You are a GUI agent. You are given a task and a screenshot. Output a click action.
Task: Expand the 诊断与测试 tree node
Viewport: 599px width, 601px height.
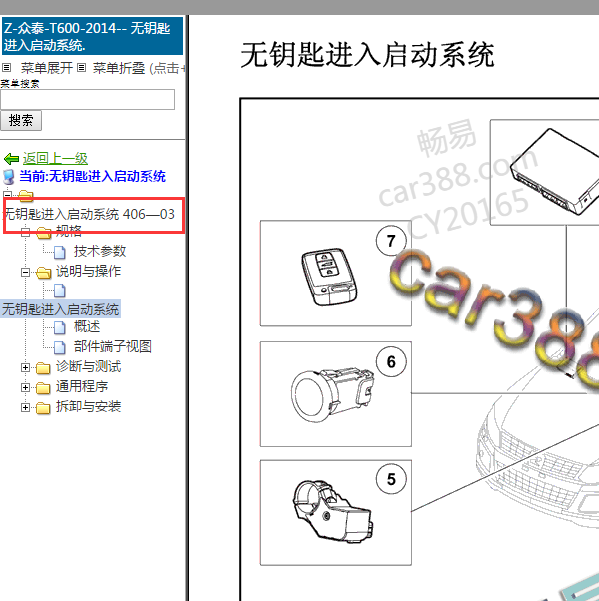(25, 368)
